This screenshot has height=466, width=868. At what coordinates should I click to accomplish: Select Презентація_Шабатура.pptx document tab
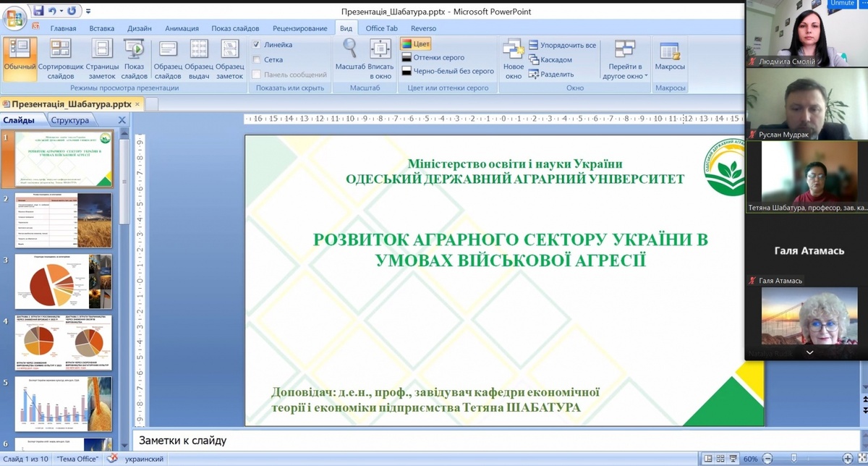tap(67, 104)
